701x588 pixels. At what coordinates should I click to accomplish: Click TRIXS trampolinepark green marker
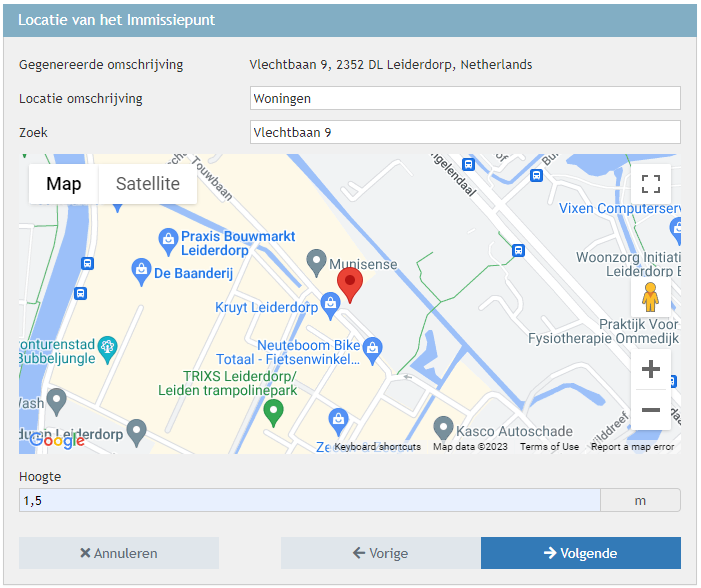[272, 410]
